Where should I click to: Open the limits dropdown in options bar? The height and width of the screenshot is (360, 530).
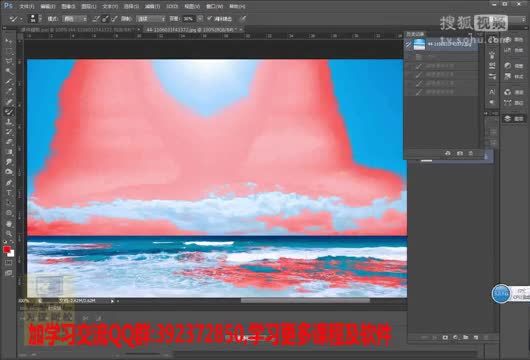151,19
